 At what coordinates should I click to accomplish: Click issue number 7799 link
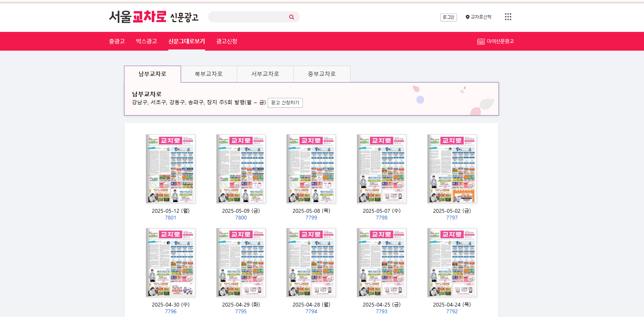(311, 218)
